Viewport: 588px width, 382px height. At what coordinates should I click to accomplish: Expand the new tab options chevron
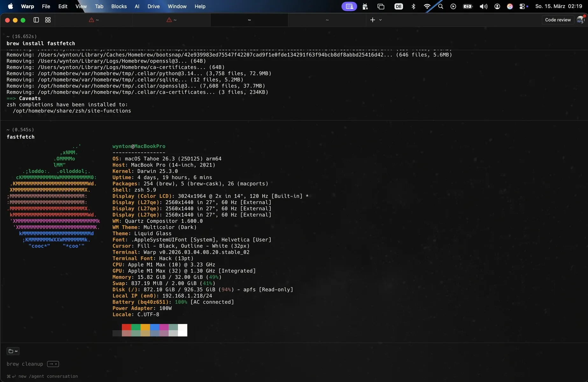coord(380,20)
